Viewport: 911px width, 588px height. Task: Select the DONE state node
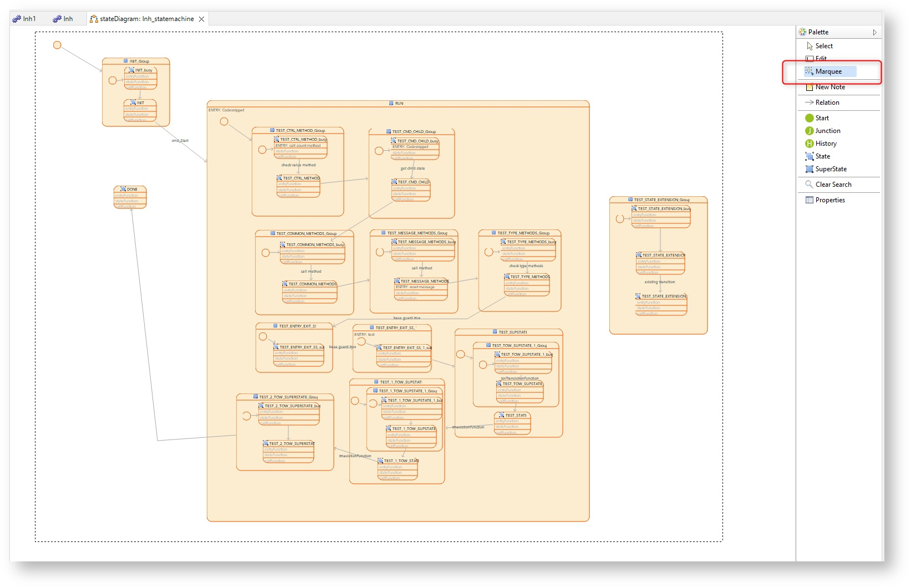130,190
